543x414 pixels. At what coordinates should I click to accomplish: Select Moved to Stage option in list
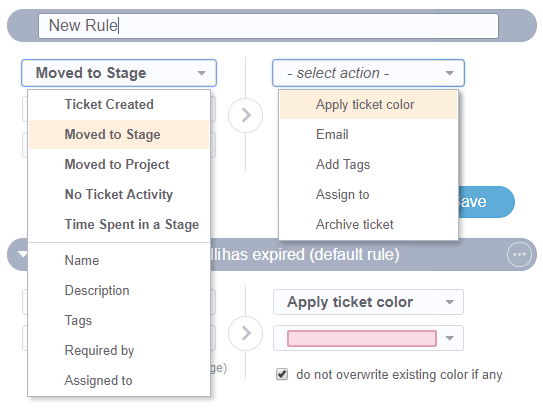point(119,134)
